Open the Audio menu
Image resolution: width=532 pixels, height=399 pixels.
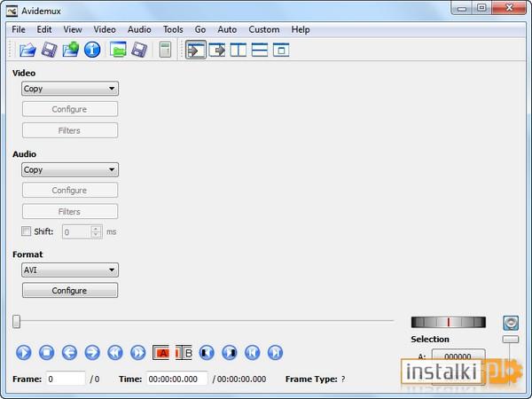point(139,29)
